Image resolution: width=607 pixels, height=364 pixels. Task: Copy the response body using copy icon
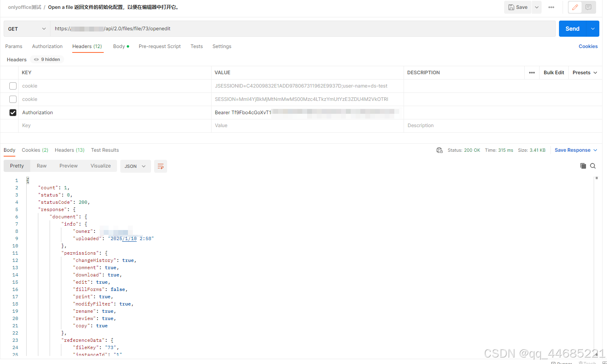(583, 165)
